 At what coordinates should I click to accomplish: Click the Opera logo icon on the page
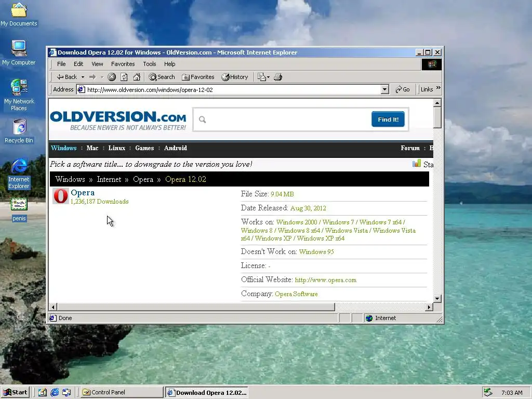[61, 196]
